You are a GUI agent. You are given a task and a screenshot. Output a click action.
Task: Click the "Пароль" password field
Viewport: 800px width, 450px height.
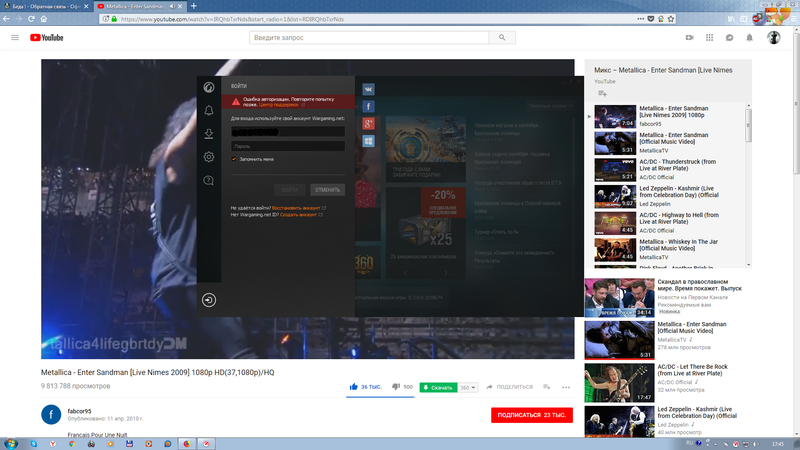(288, 146)
